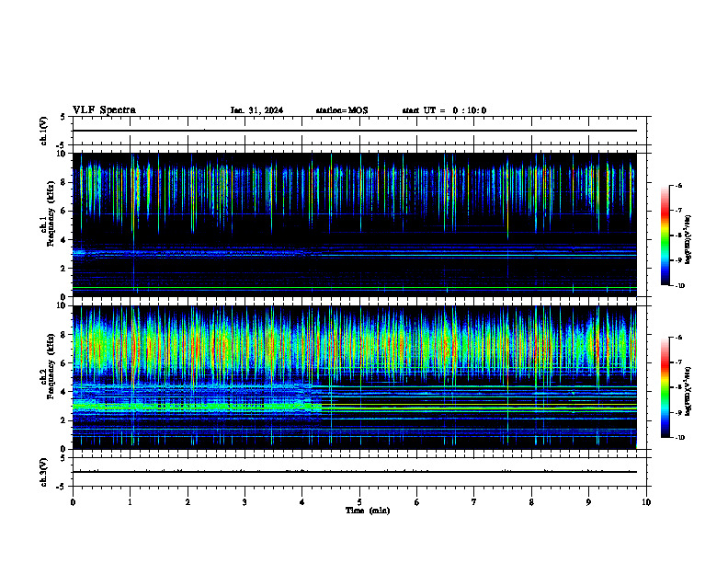The width and height of the screenshot is (728, 563).
Task: Click the lower color bar "log(PSD)" unit label
Action: (688, 392)
